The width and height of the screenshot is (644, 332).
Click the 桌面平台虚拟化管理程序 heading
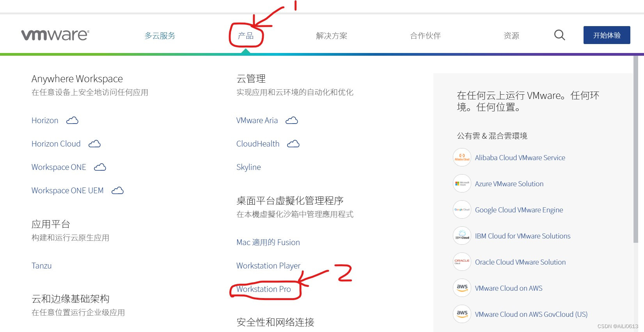pos(290,201)
